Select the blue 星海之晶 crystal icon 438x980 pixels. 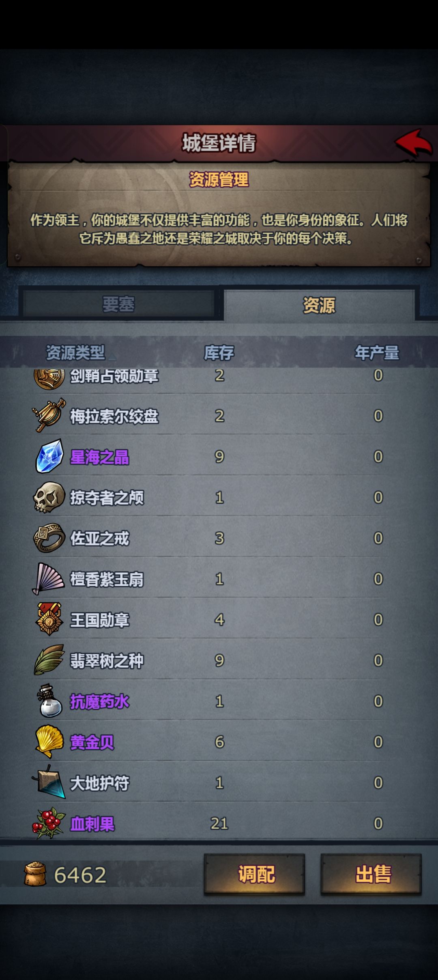coord(49,456)
